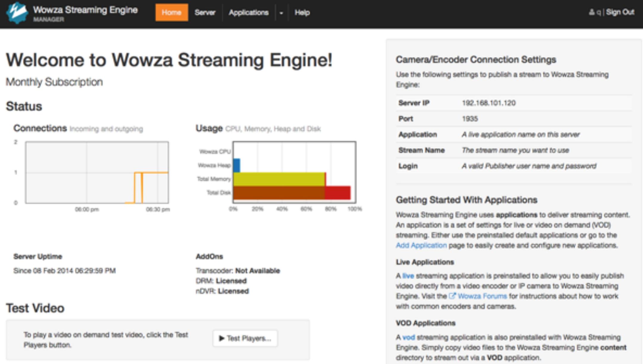Visit the Wowza Forums link

482,296
